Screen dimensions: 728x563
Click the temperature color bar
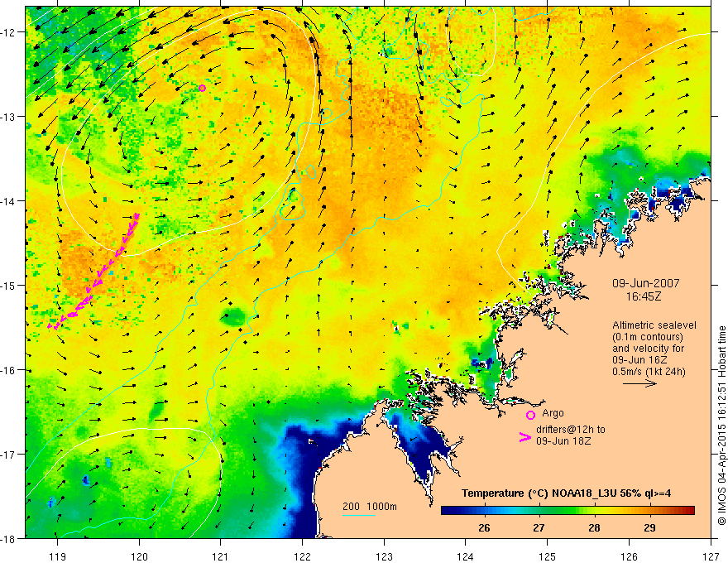click(x=568, y=511)
